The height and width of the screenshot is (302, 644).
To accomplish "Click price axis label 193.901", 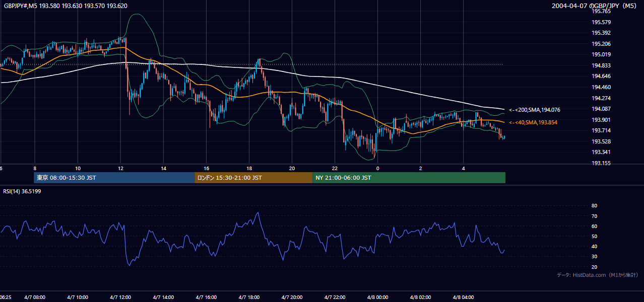I will point(601,119).
